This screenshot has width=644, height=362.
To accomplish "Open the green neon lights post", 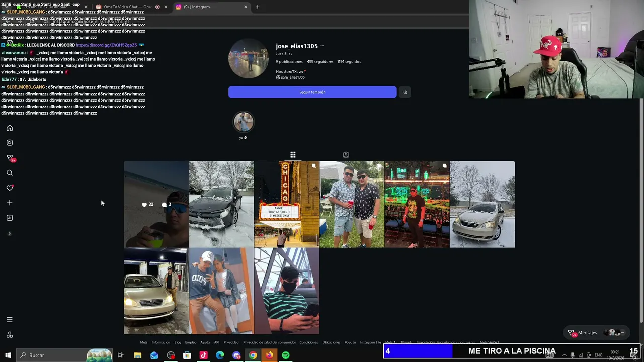I will pos(417,204).
